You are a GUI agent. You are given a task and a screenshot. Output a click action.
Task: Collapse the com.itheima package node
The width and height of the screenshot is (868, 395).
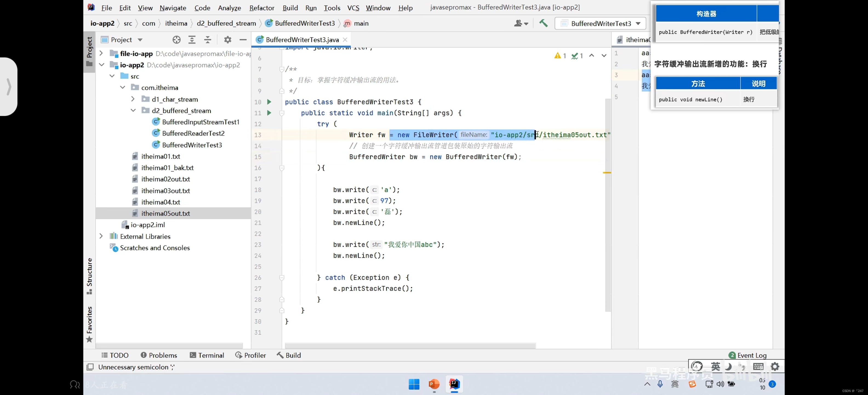123,88
